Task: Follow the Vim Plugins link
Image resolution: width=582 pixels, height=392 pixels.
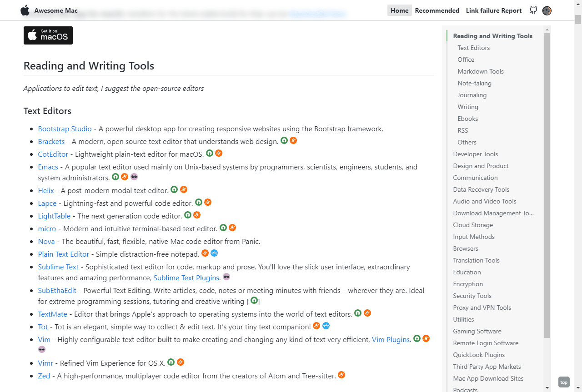Action: point(391,340)
